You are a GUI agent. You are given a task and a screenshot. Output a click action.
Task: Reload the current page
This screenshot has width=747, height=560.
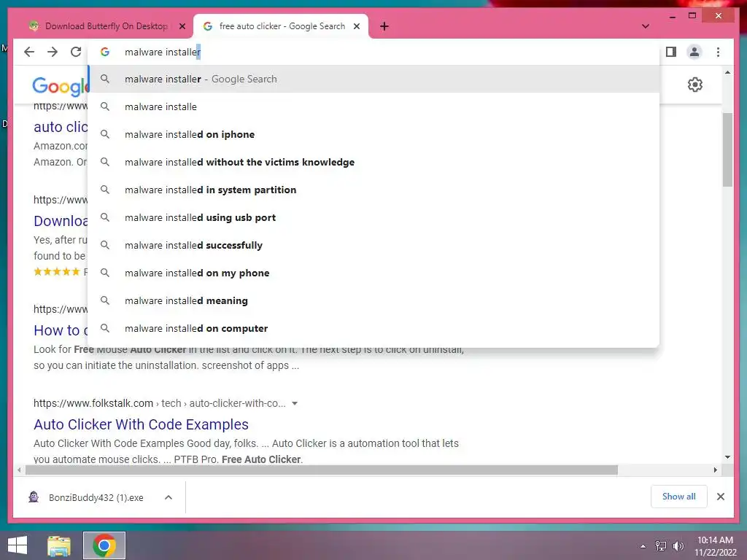click(x=76, y=52)
